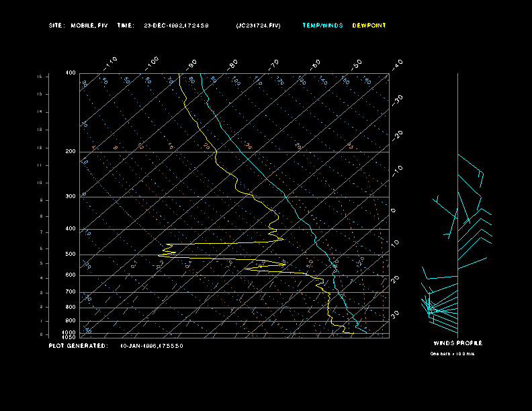Image resolution: width=532 pixels, height=411 pixels.
Task: Click the yellow DEWPOINT legend label
Action: (369, 26)
